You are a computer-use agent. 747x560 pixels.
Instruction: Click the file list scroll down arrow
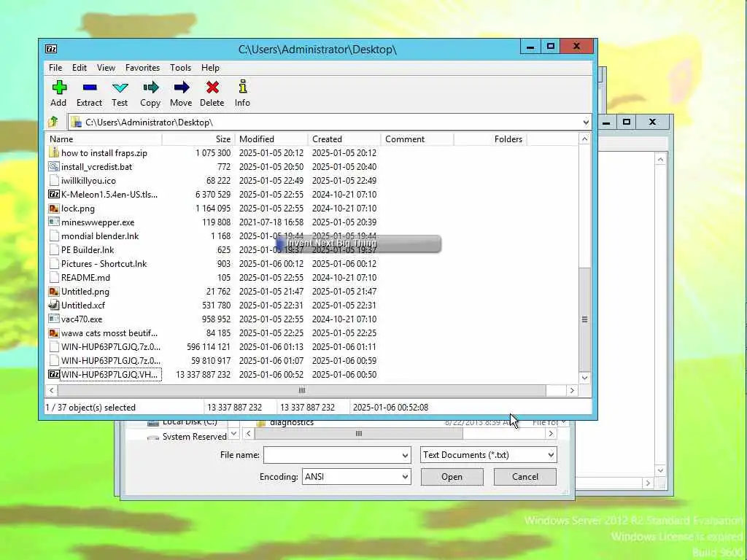[x=584, y=378]
